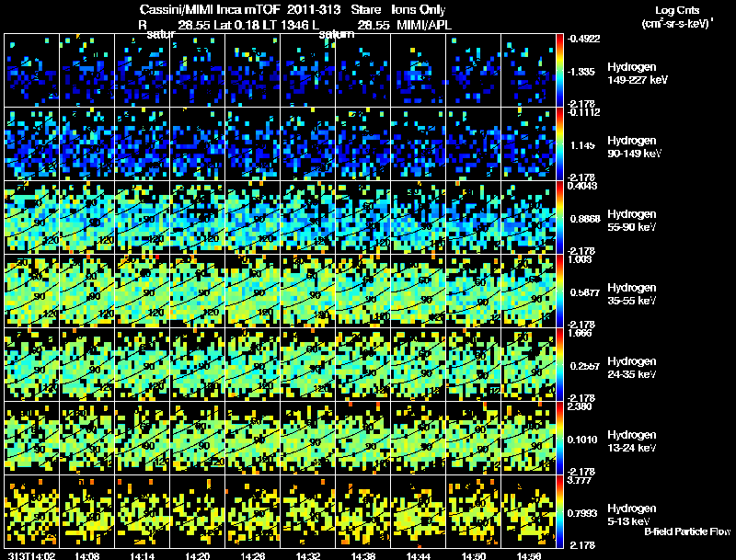This screenshot has width=736, height=560.
Task: Open the 14:44 panel in the 13-24 keV row
Action: pos(418,438)
